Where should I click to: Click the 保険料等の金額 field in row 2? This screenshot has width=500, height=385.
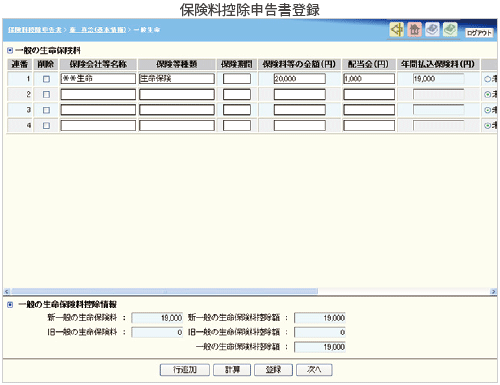point(300,94)
